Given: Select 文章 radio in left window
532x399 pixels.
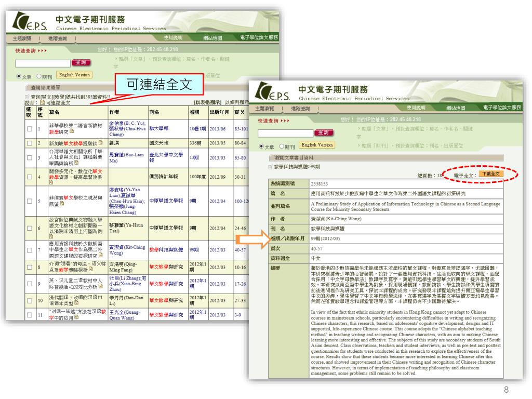Looking at the screenshot, I should [x=19, y=76].
